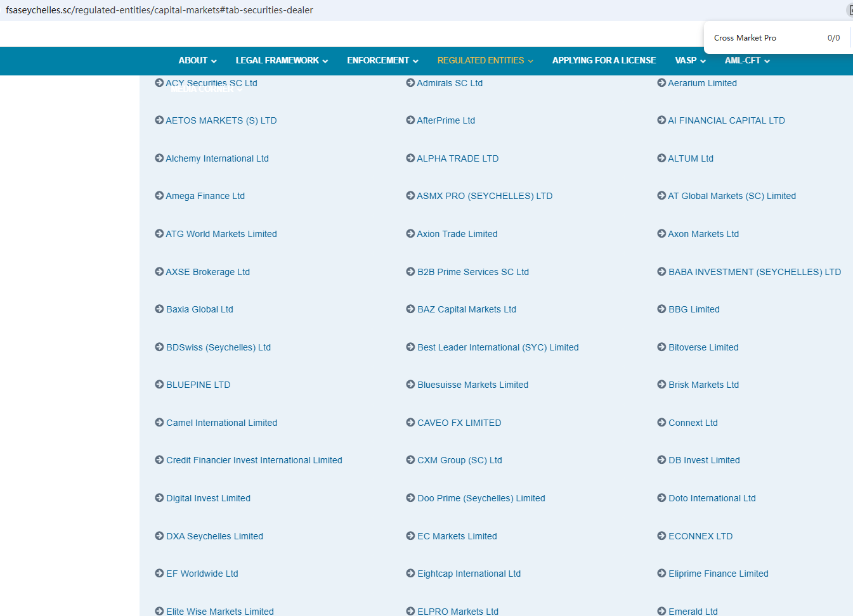Click arrow icon beside AETOS MARKETS (S) LTD
This screenshot has width=853, height=616.
pyautogui.click(x=159, y=120)
